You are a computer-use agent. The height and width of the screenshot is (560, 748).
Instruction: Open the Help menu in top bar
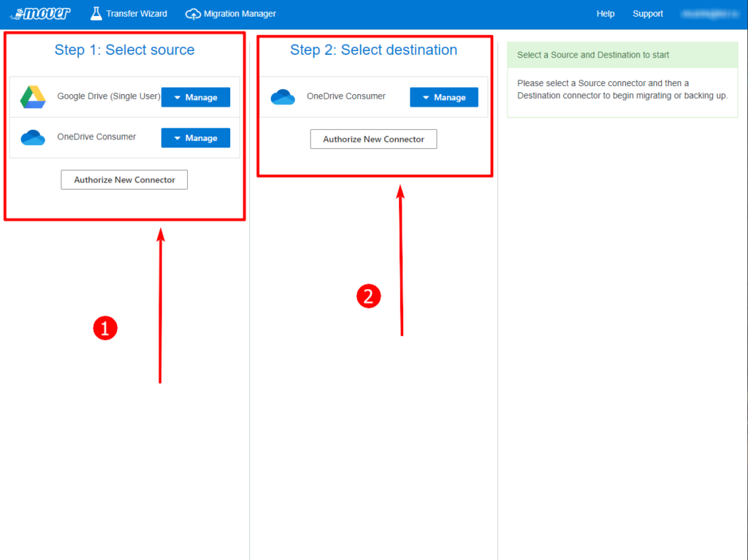pos(605,13)
